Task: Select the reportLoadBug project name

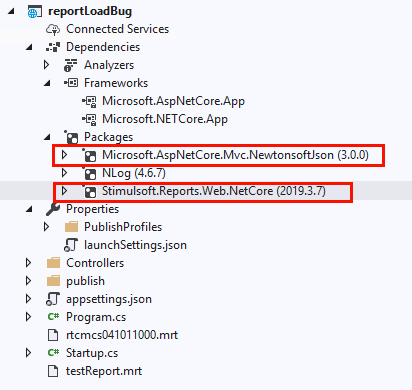Action: point(90,11)
